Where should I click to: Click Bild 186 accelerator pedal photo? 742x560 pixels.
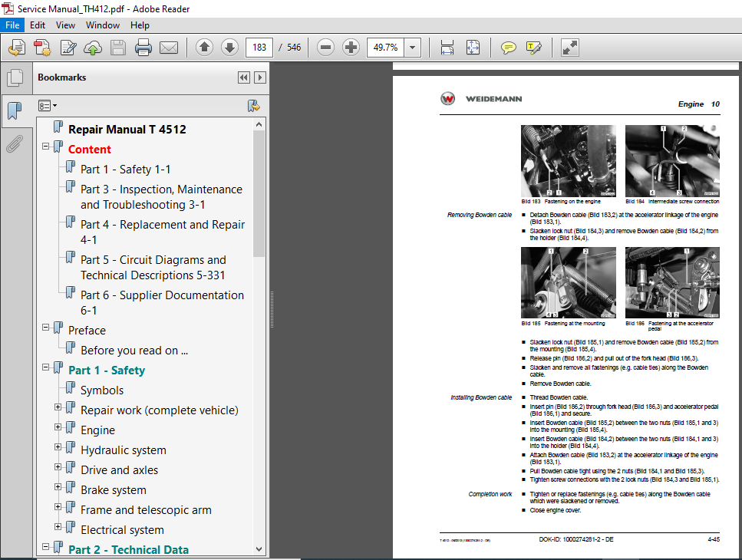click(672, 282)
